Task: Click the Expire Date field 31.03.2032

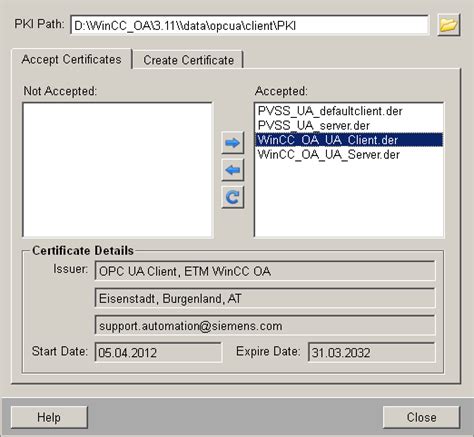Action: pos(372,352)
